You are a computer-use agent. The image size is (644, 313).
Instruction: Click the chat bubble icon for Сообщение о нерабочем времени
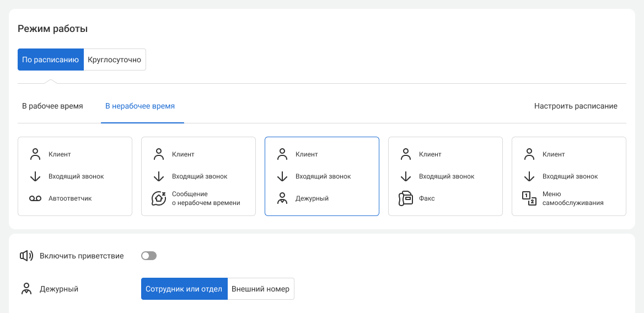(159, 198)
